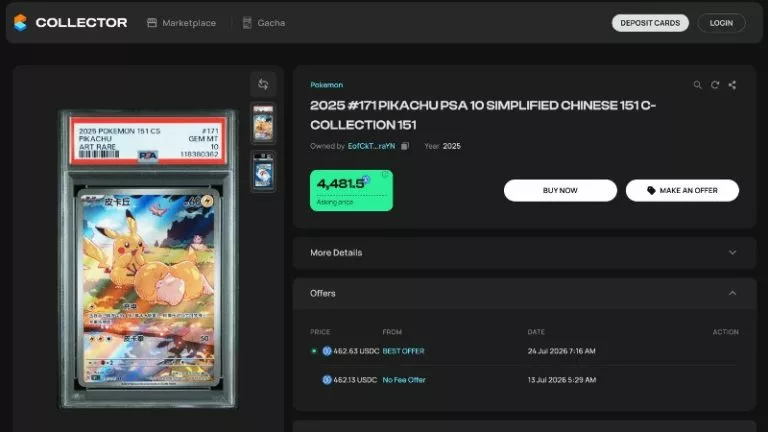Viewport: 768px width, 432px height.
Task: Select the front card thumbnail
Action: [264, 123]
